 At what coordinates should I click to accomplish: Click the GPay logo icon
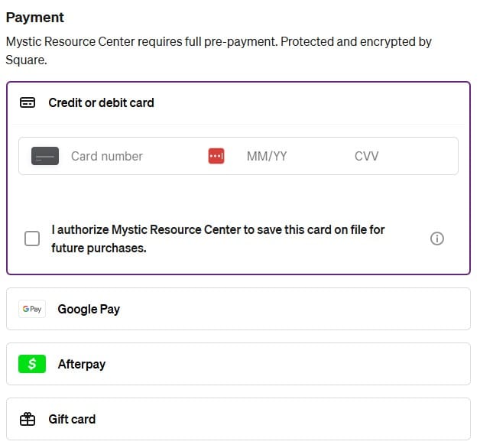(x=32, y=309)
